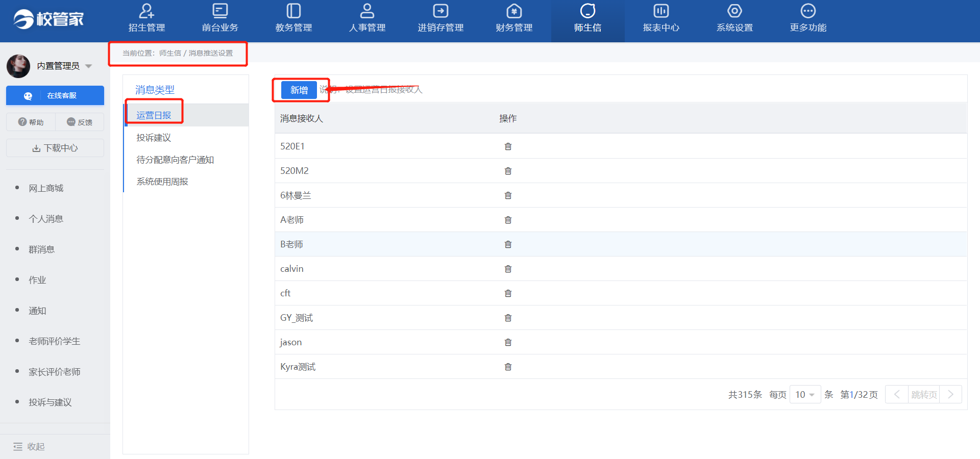Go to previous page arrow
980x459 pixels.
tap(897, 394)
